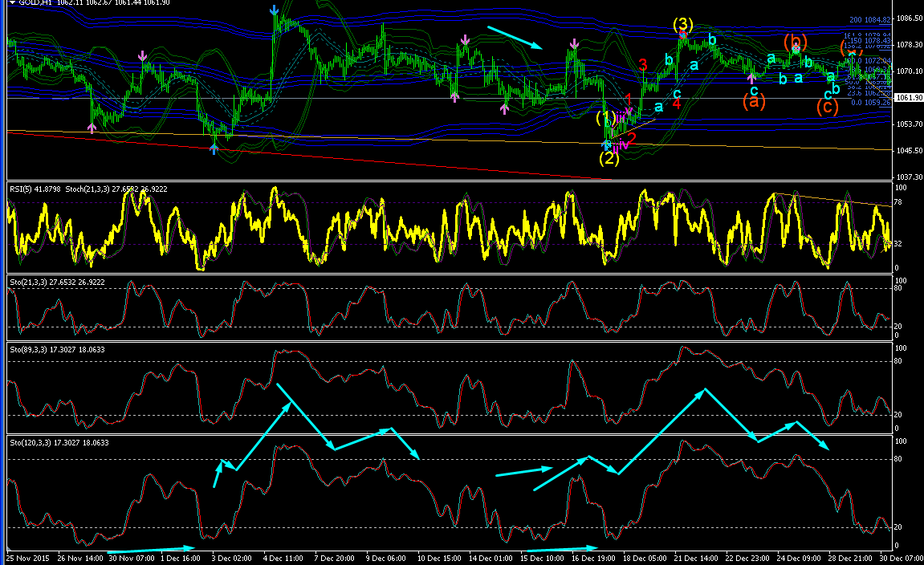Viewport: 924px width, 565px height.
Task: Click the RSI(5) 41.8798 indicator label
Action: coord(35,189)
